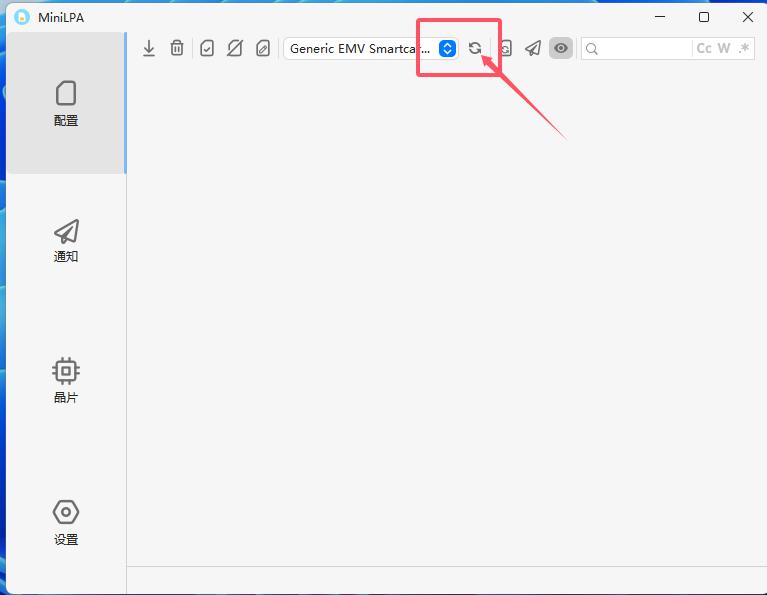Click the paper plane toolbar icon
767x595 pixels.
pos(533,48)
